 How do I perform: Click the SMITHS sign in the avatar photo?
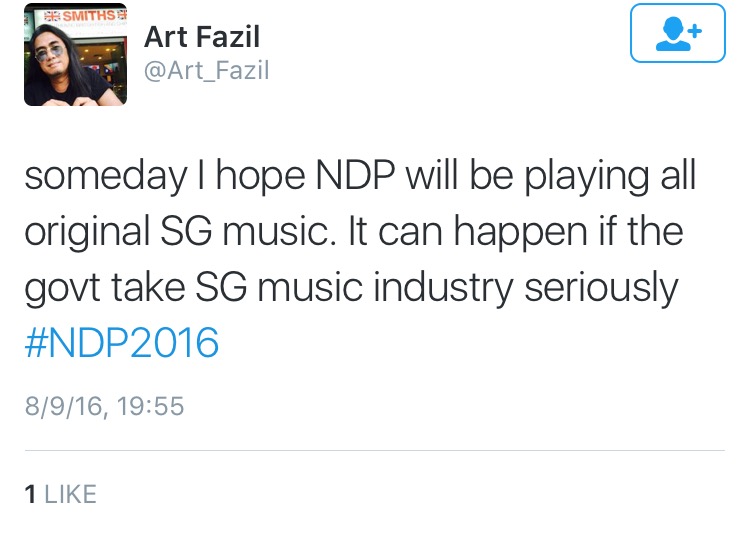76,15
